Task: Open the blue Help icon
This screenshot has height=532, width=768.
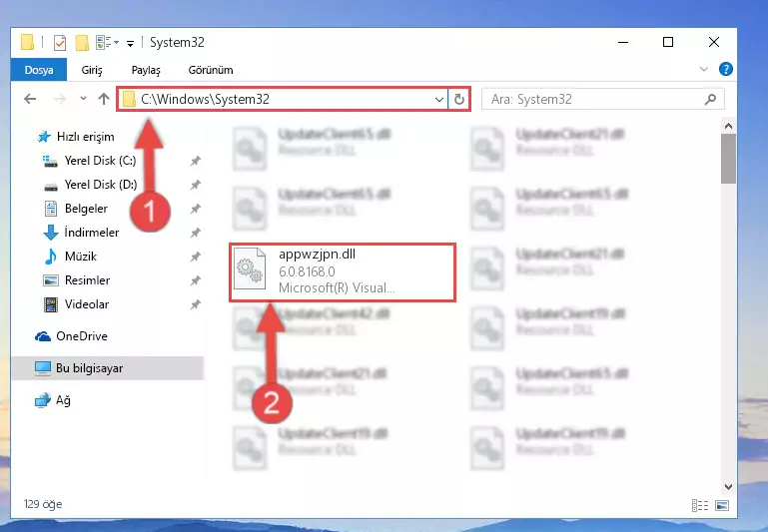Action: [725, 69]
